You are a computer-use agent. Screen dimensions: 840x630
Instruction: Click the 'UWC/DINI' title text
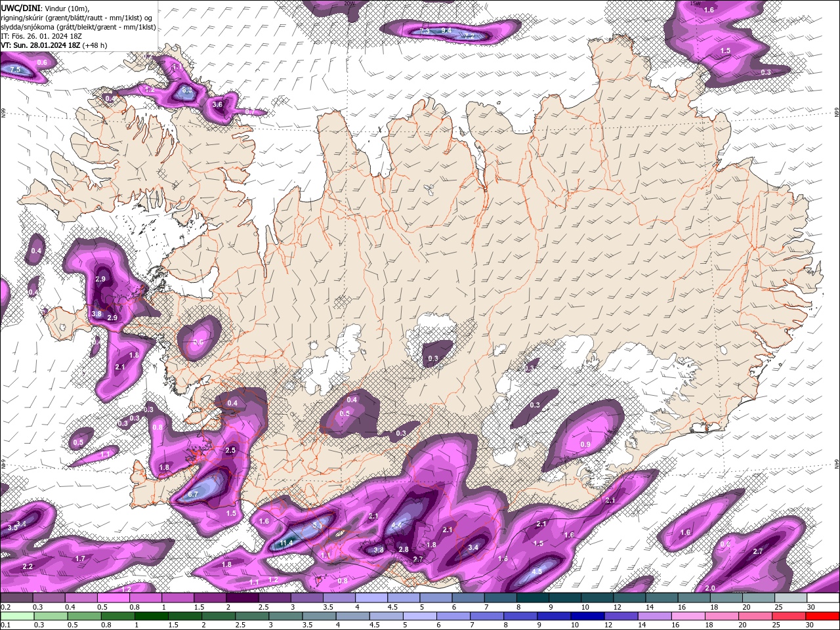point(22,7)
